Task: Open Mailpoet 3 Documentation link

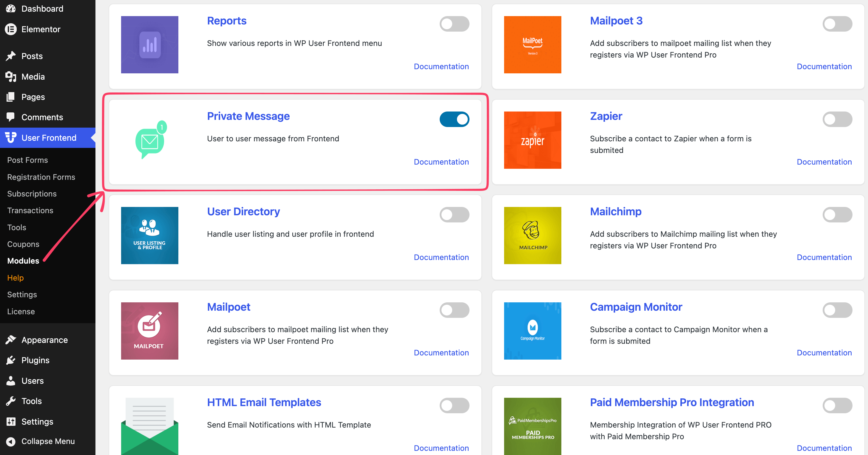Action: [x=824, y=67]
